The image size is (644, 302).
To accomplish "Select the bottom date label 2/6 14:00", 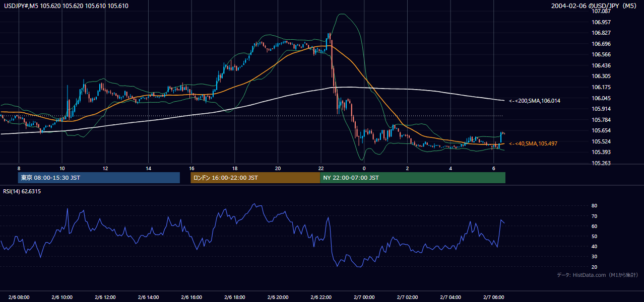I will coord(148,297).
